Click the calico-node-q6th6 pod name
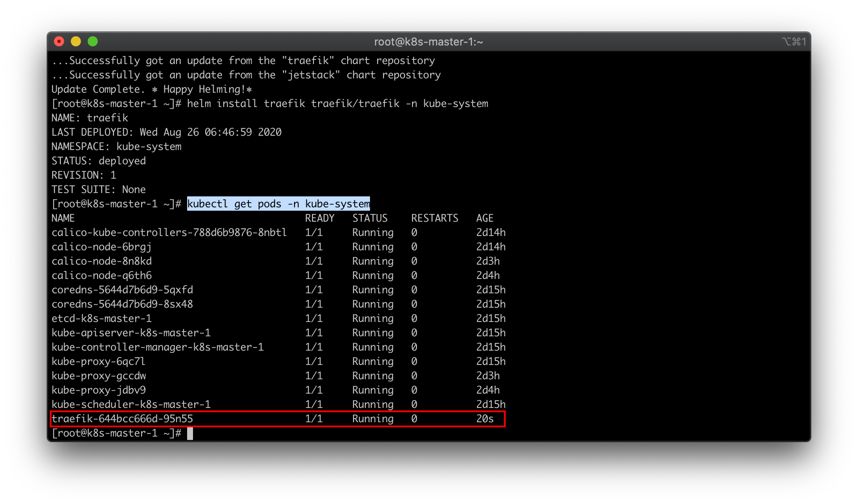This screenshot has width=858, height=504. coord(102,276)
